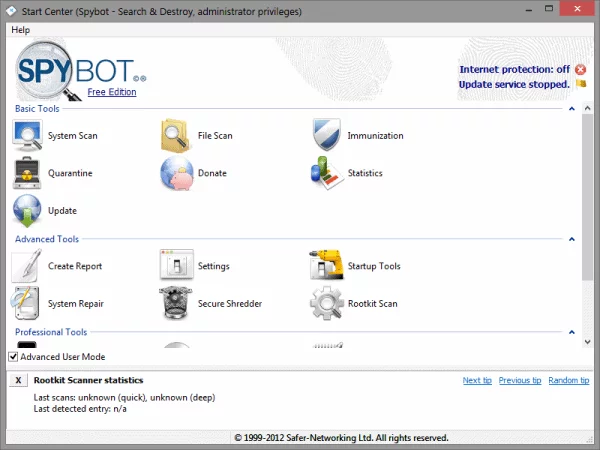600x450 pixels.
Task: Click the vertical scrollbar of tools list
Action: pyautogui.click(x=587, y=200)
